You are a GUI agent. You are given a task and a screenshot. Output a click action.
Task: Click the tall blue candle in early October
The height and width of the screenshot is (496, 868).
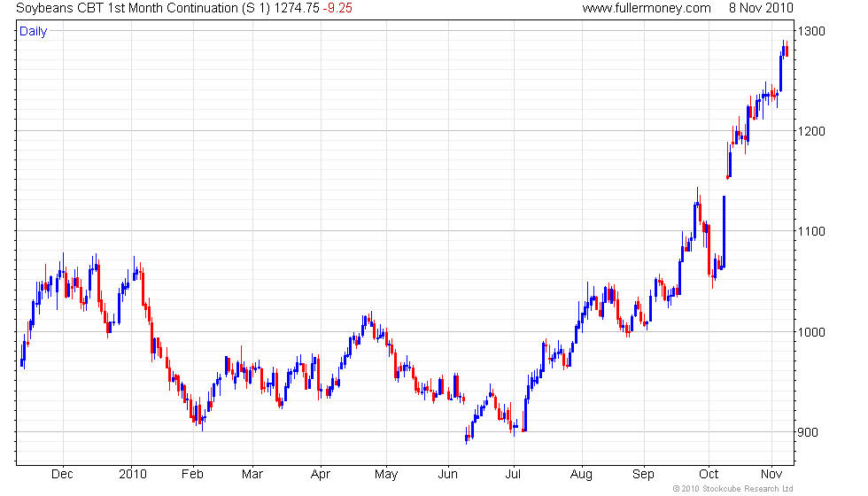pos(725,231)
